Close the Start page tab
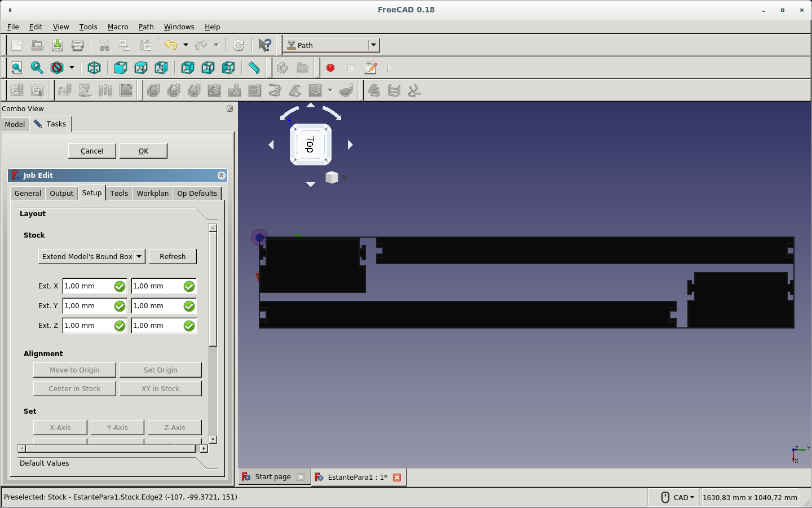The width and height of the screenshot is (812, 508). [301, 477]
